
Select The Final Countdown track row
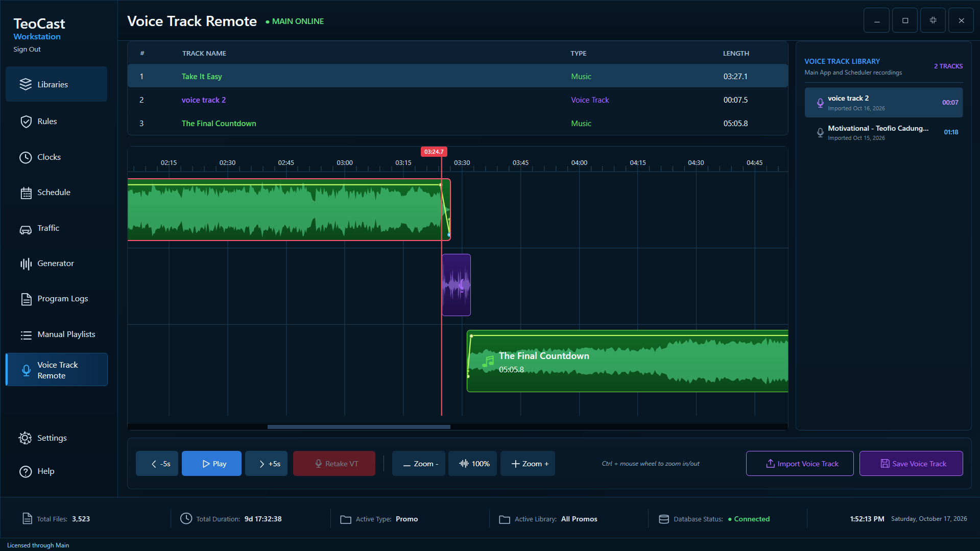[x=458, y=123]
